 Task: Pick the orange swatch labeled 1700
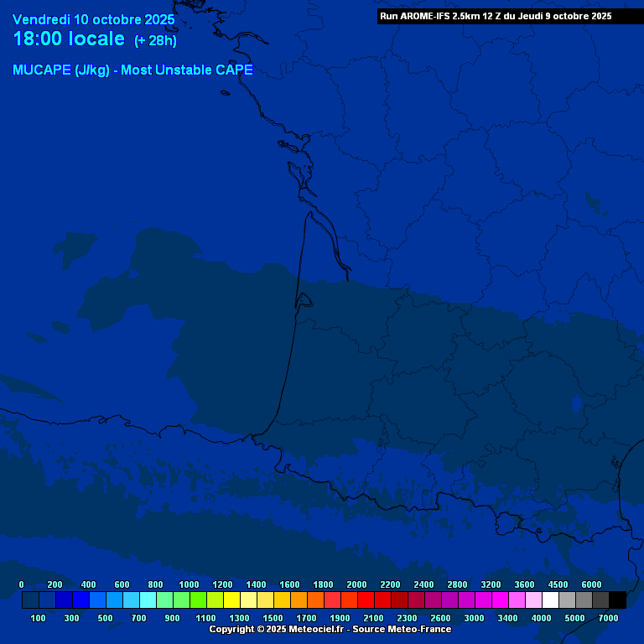click(315, 600)
